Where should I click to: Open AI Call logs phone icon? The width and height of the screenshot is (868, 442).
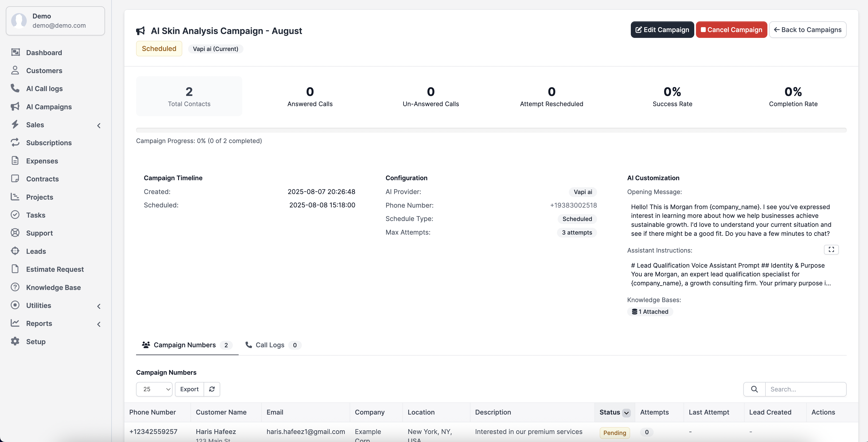(15, 89)
